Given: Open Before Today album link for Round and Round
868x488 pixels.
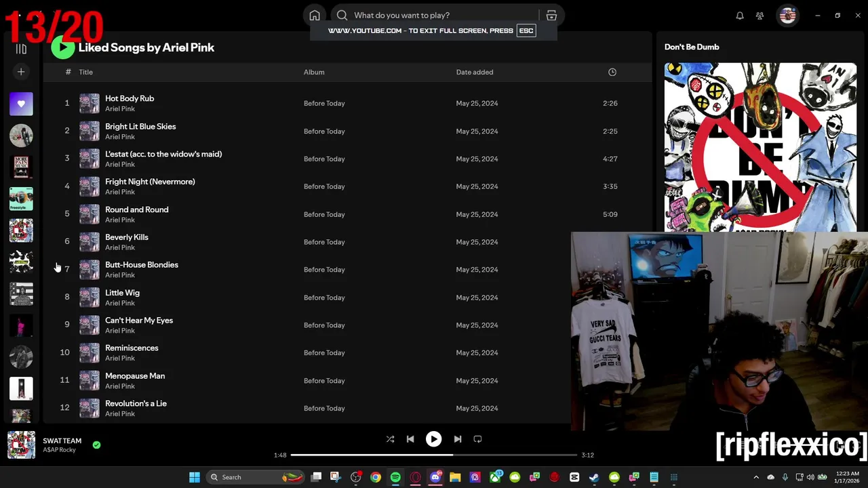Looking at the screenshot, I should pyautogui.click(x=324, y=214).
